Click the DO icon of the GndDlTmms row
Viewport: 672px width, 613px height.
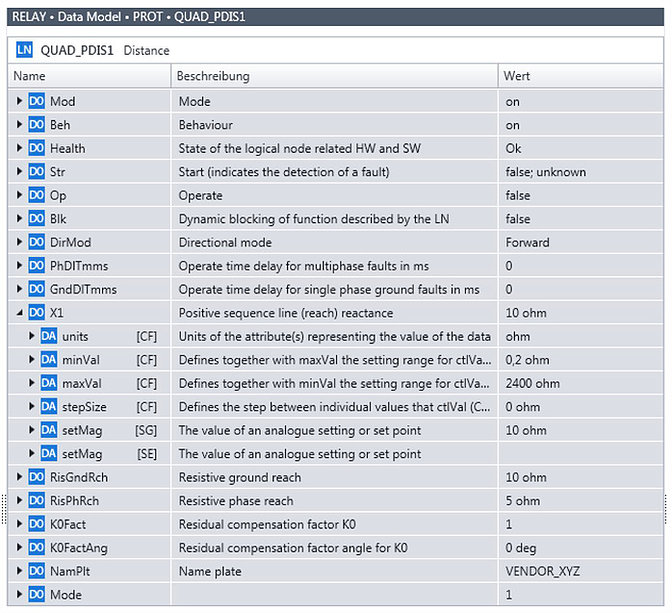click(36, 289)
